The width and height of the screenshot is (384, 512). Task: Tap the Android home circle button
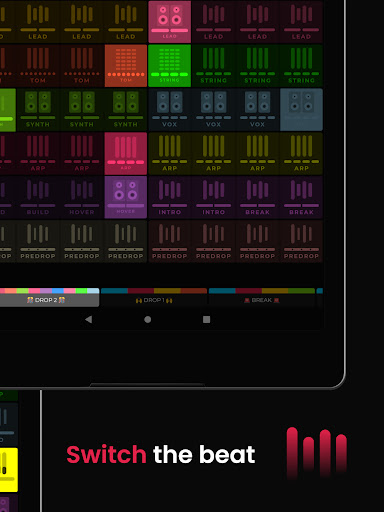(148, 319)
